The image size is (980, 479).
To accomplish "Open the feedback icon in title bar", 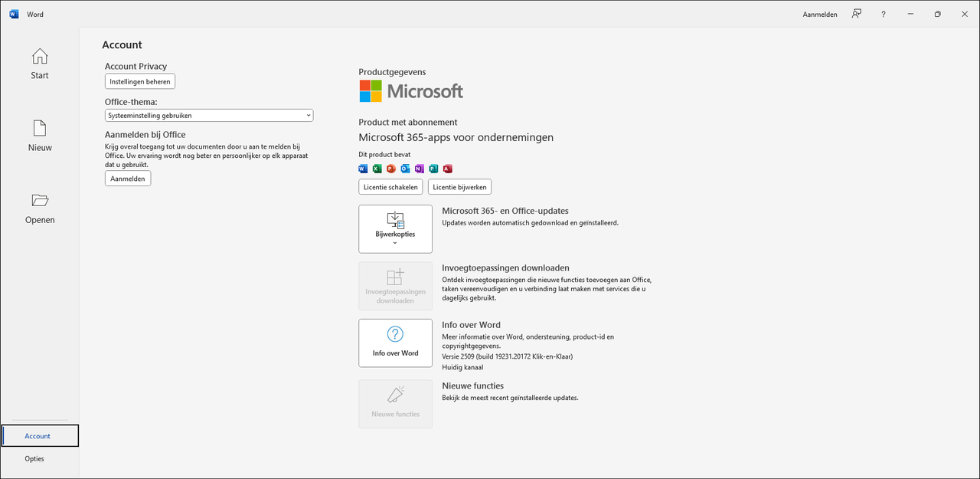I will click(857, 14).
